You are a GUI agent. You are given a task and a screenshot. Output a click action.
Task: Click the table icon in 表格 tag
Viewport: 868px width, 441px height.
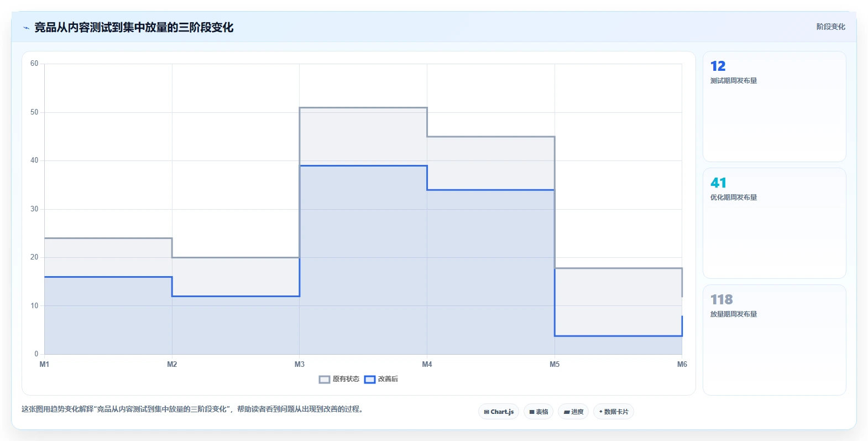pyautogui.click(x=532, y=412)
